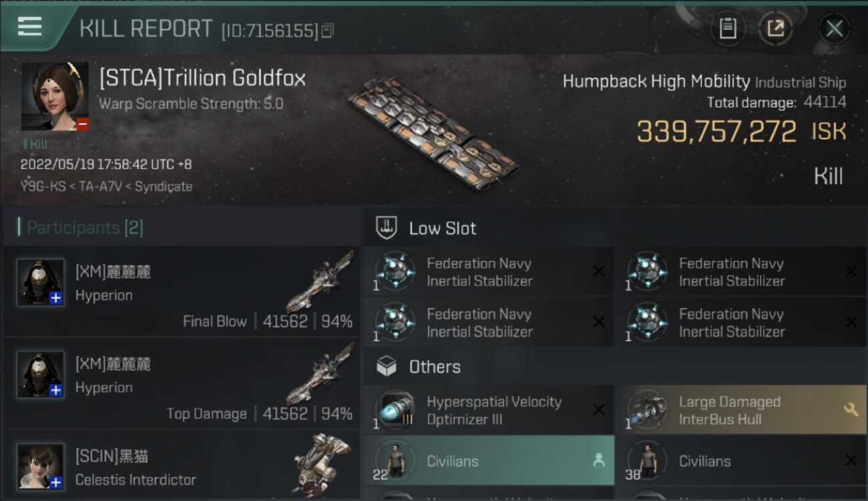Image resolution: width=868 pixels, height=501 pixels.
Task: Click wrench icon on InterBus Hull
Action: point(851,409)
